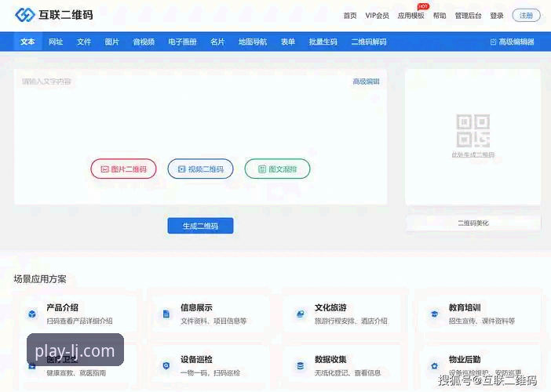Image resolution: width=551 pixels, height=392 pixels.
Task: Click the blue 生成二维码 button
Action: pyautogui.click(x=200, y=226)
